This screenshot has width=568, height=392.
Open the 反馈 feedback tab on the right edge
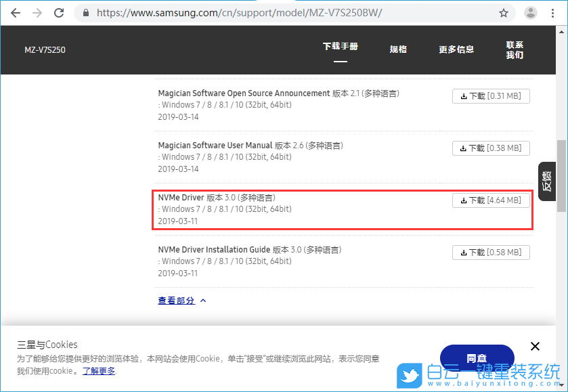tap(547, 181)
